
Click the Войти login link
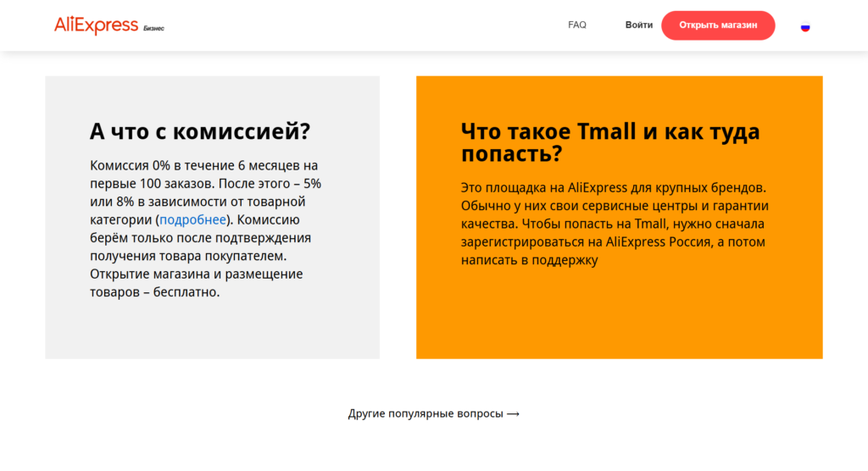tap(639, 25)
